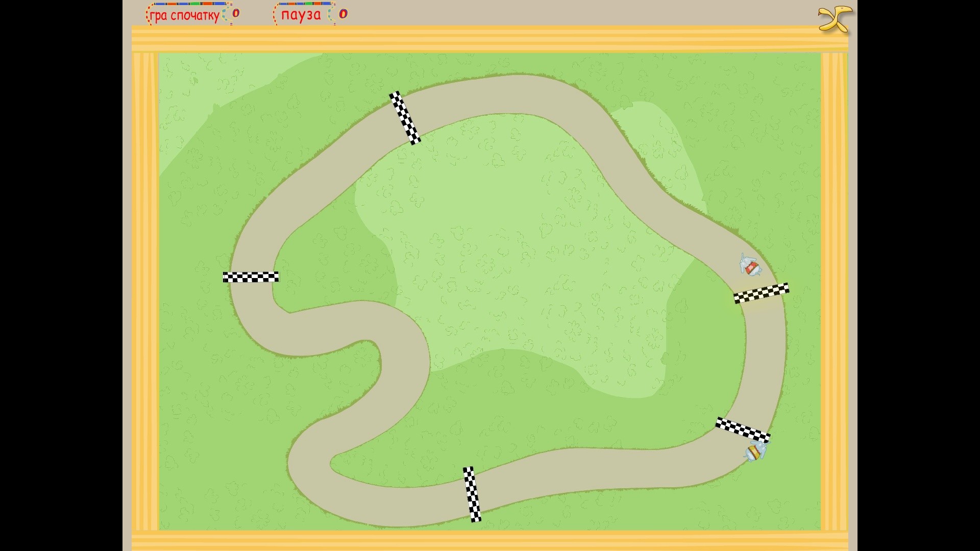Click the left wooden frame post
This screenshot has height=551, width=980.
pyautogui.click(x=145, y=291)
